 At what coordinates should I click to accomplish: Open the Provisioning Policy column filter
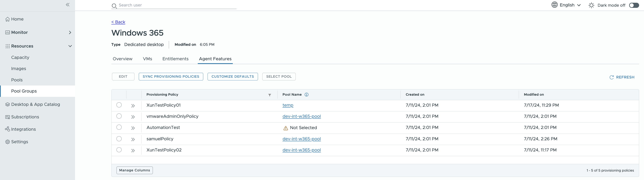coord(270,95)
